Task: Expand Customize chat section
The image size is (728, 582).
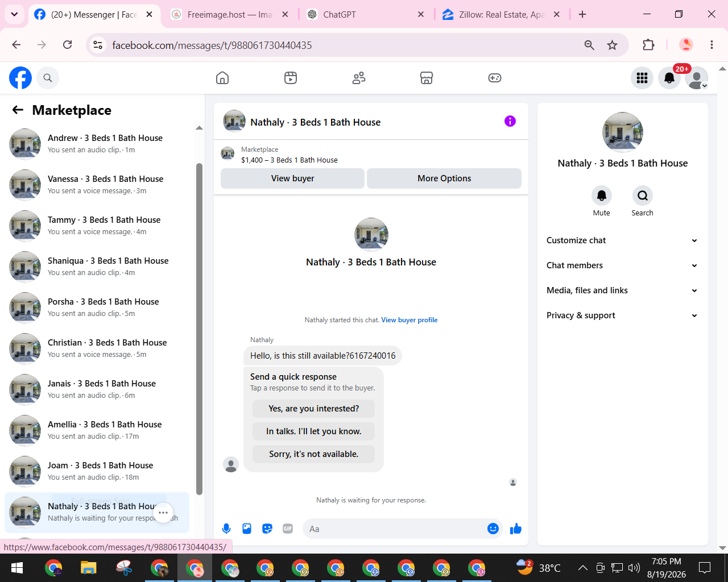Action: (x=622, y=240)
